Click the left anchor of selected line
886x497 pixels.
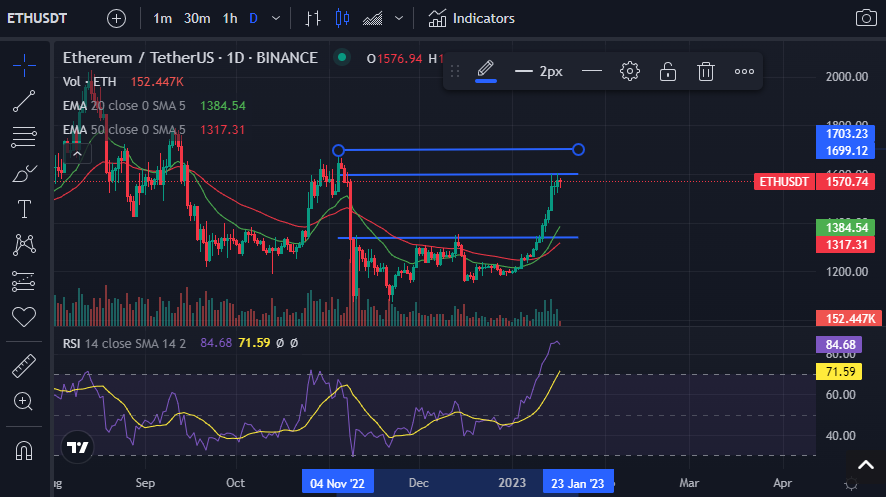coord(338,150)
